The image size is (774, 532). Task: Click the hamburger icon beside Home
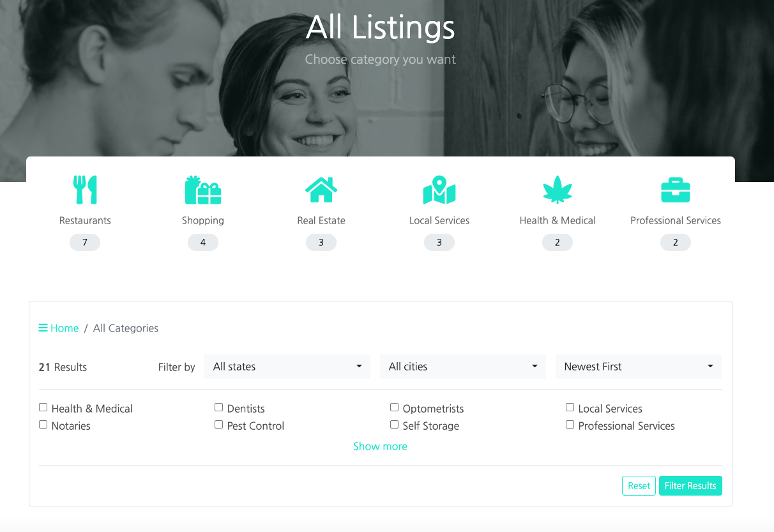point(43,328)
